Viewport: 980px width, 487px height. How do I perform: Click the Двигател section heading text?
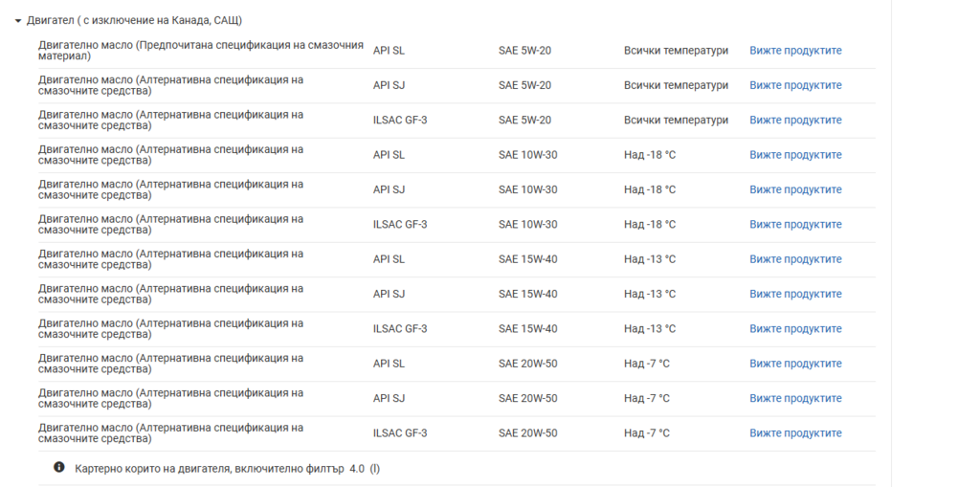pos(134,21)
